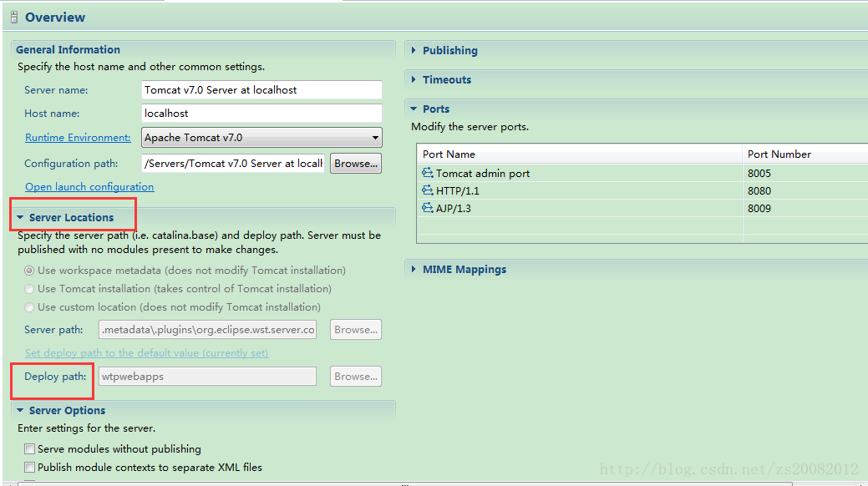Select Use custom location radio option

click(28, 307)
